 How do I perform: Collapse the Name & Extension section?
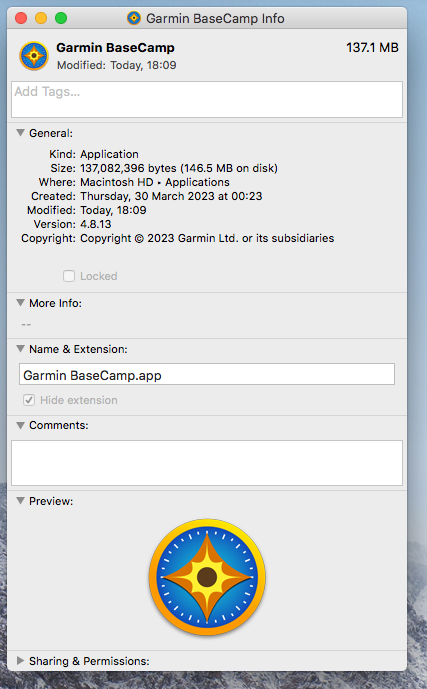20,349
